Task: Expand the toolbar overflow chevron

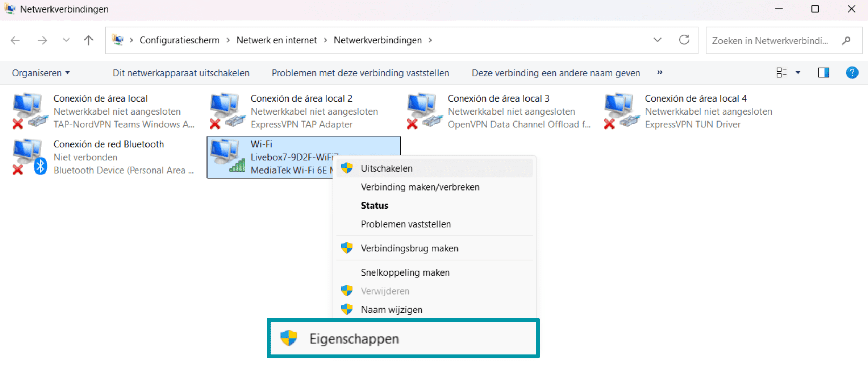Action: pos(659,73)
